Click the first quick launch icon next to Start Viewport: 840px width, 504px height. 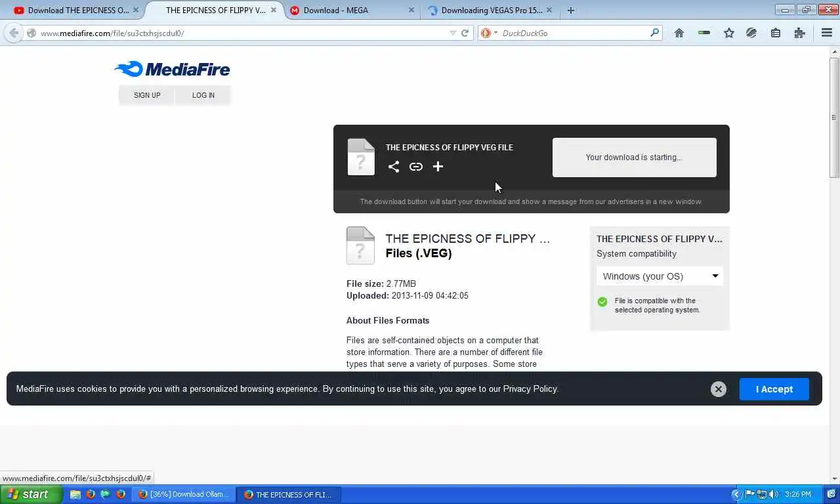[x=75, y=495]
